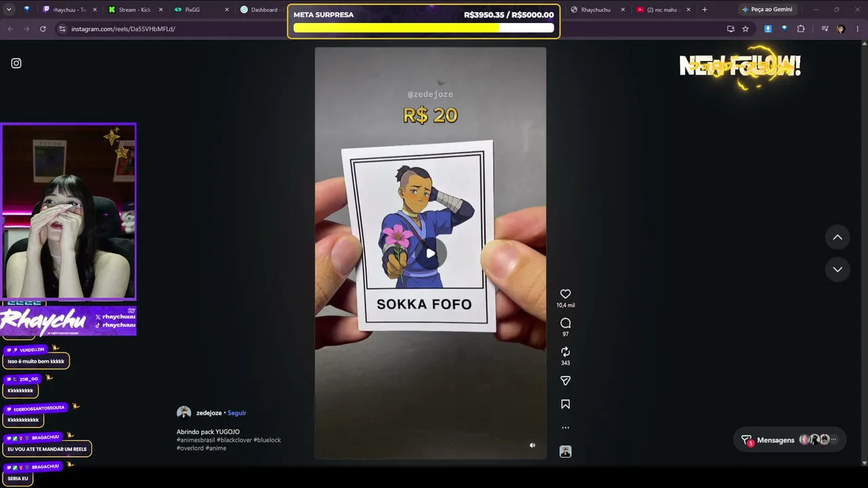Open the zedejoze username link
Viewport: 868px width, 488px height.
[x=209, y=413]
